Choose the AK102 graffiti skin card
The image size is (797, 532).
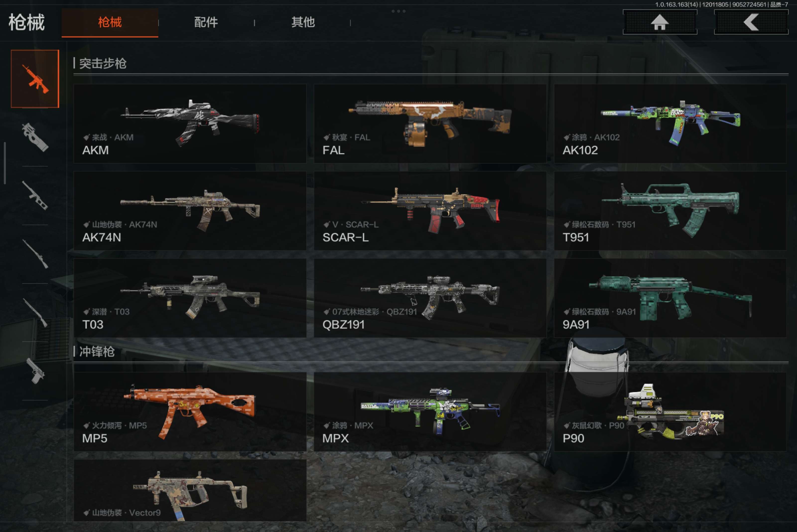[x=670, y=124]
